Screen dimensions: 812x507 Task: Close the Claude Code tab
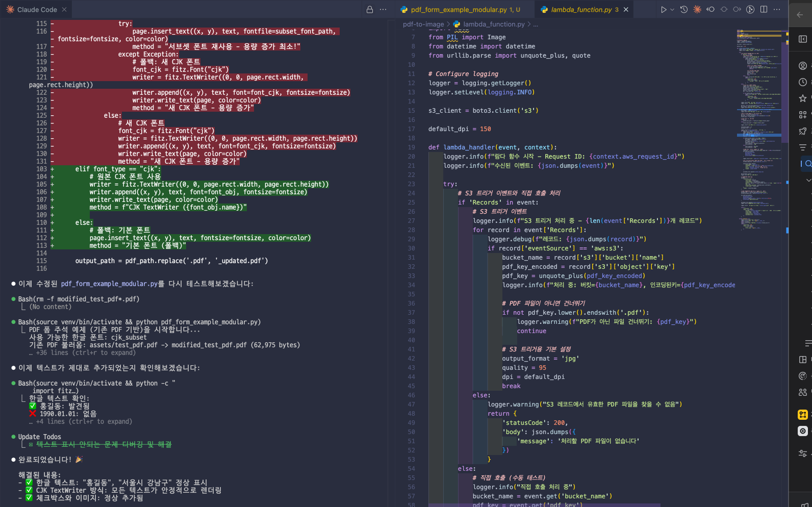tap(64, 10)
